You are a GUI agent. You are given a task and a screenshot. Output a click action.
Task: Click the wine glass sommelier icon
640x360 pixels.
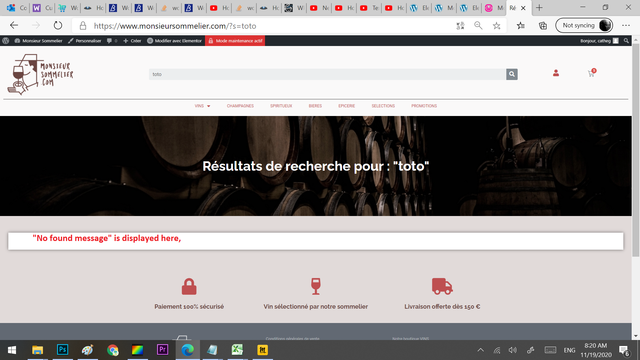tap(316, 286)
